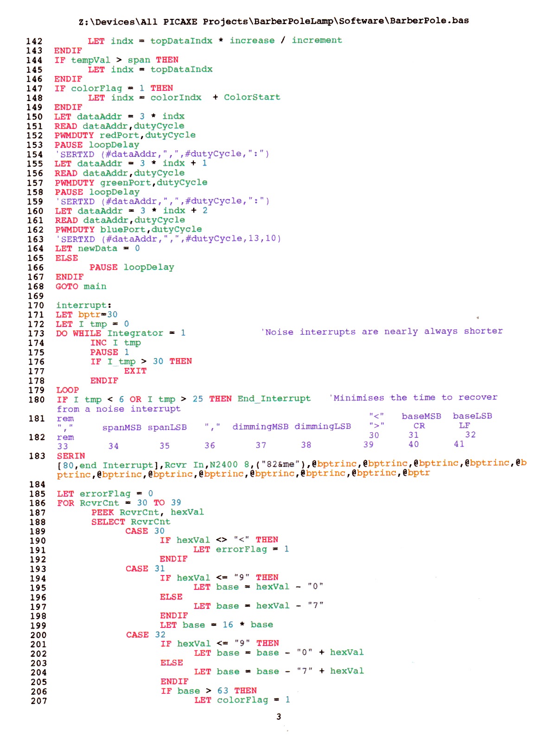Screen dimensions: 560x742
Task: Select the SERIN keyword
Action: tap(71, 456)
